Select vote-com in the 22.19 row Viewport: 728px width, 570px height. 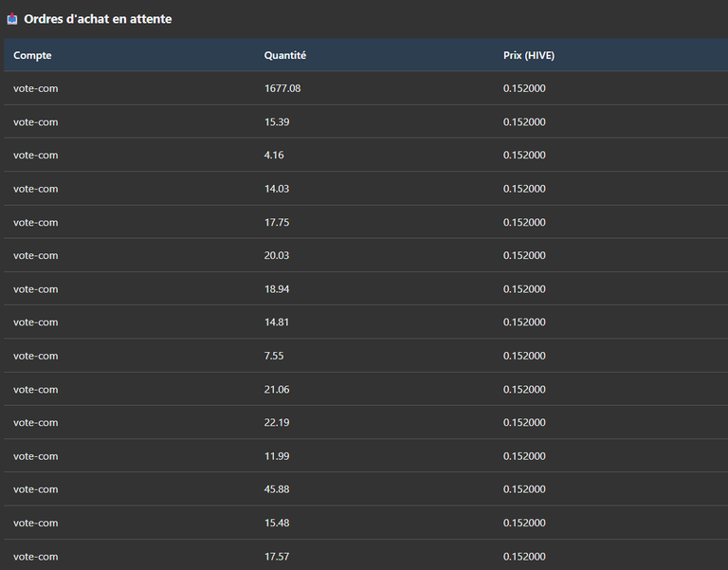pyautogui.click(x=36, y=423)
